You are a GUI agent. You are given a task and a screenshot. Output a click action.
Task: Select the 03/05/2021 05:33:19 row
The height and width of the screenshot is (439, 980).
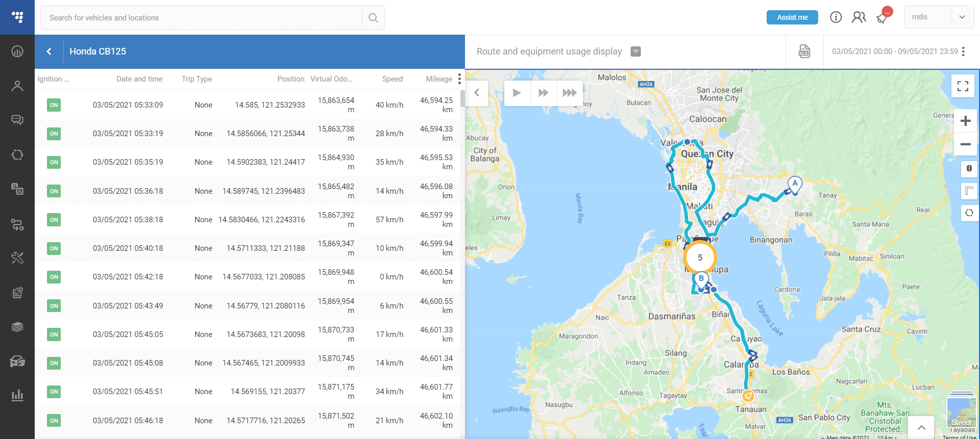[248, 134]
